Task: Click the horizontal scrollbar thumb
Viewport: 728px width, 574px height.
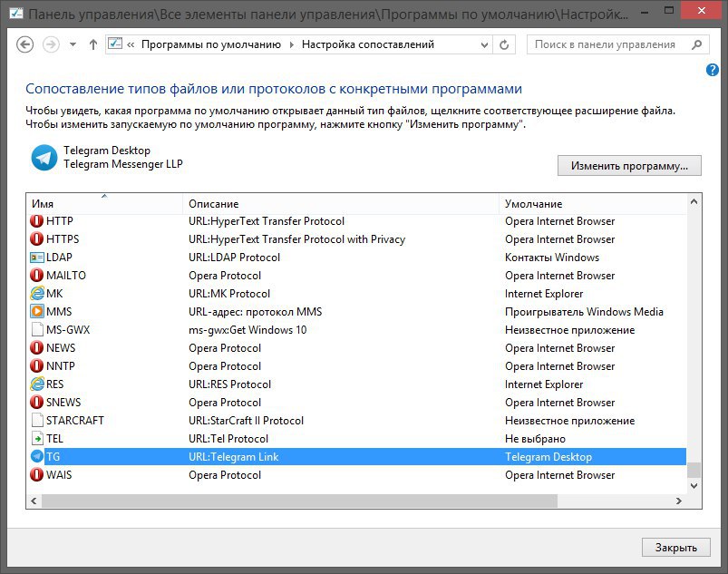Action: tap(299, 501)
